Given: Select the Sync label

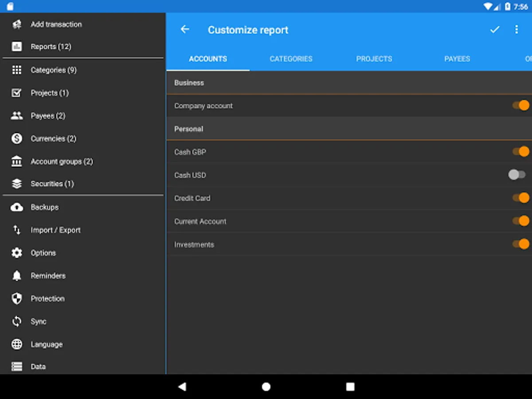Looking at the screenshot, I should [x=39, y=321].
